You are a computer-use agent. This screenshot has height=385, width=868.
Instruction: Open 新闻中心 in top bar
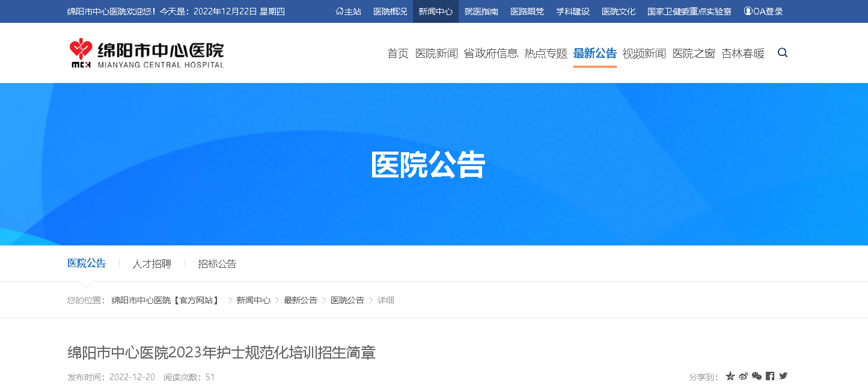point(436,11)
